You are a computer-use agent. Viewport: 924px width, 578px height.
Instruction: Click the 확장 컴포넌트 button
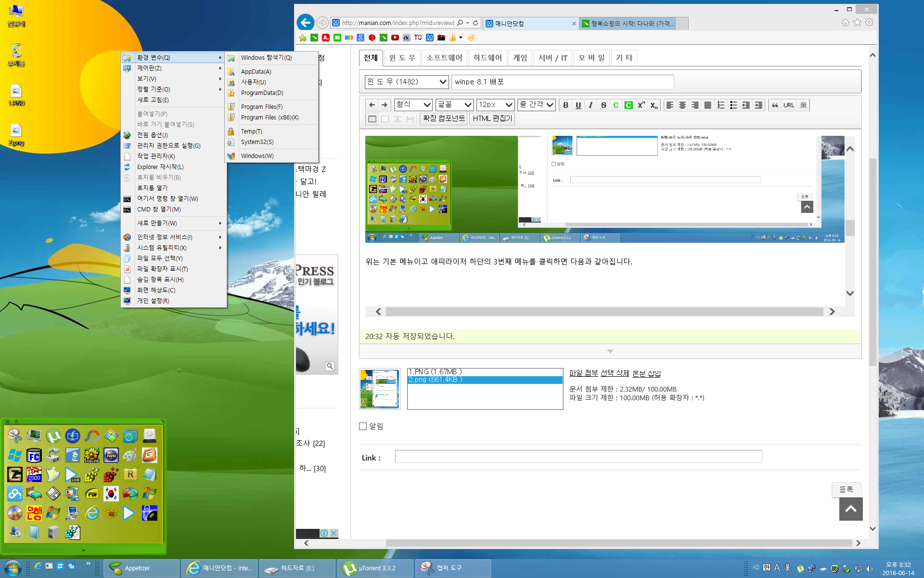(x=444, y=118)
